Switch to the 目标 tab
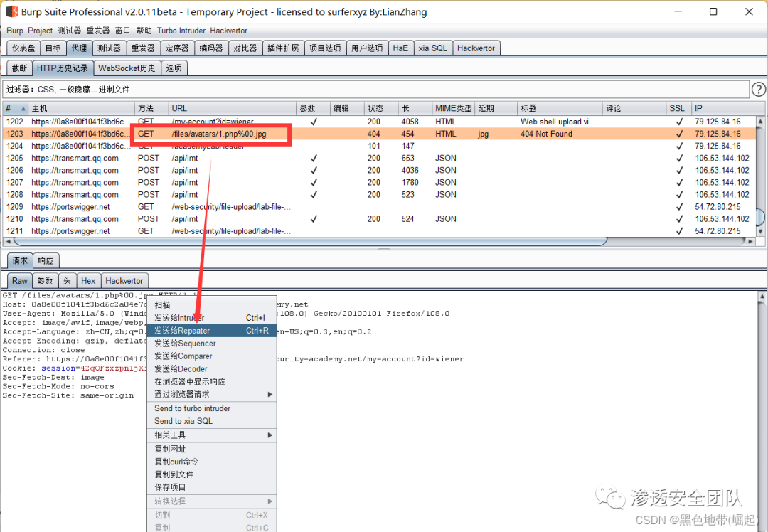This screenshot has width=768, height=532. click(x=53, y=48)
